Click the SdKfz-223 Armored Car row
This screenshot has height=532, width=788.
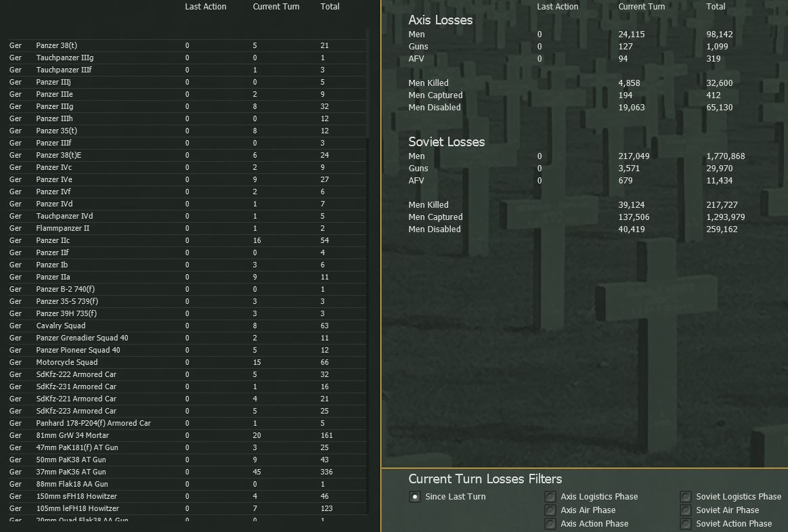coord(187,411)
